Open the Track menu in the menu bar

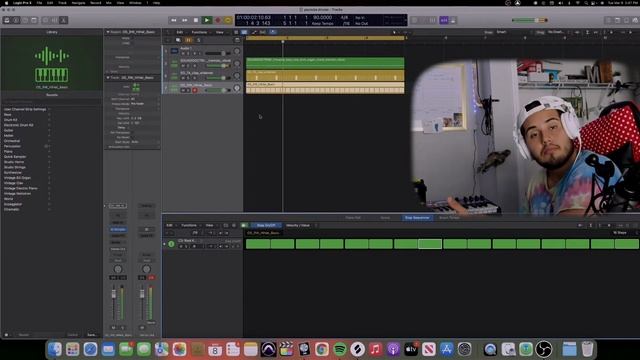(x=62, y=3)
